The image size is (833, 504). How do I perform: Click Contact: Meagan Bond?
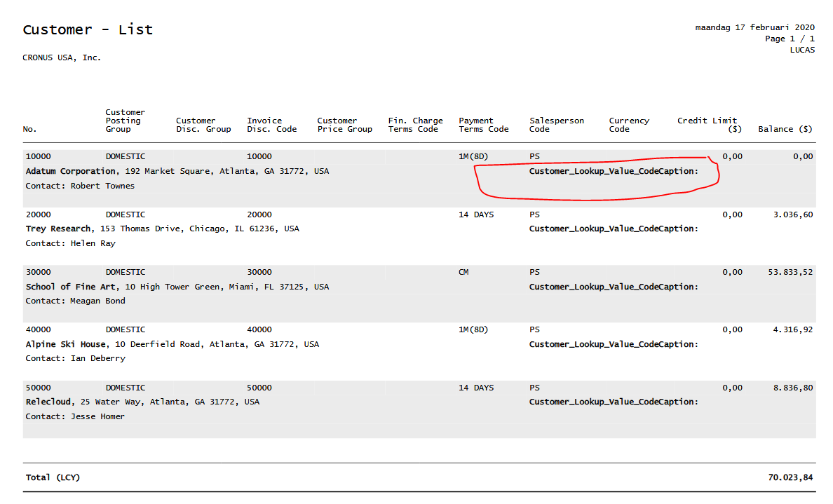coord(76,301)
